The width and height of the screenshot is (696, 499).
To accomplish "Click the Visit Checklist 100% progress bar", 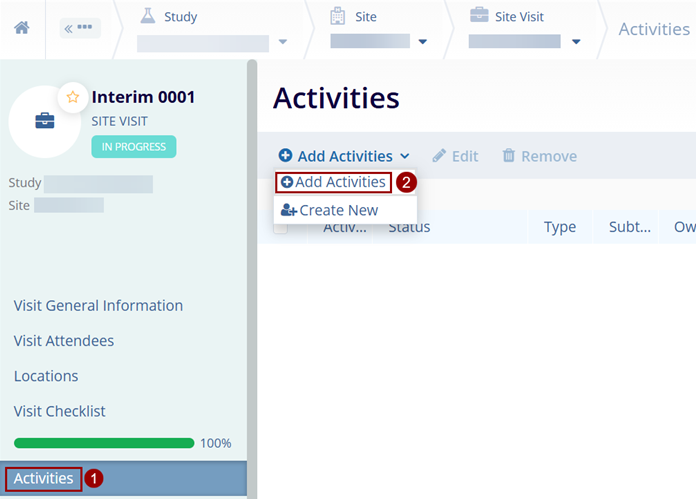I will click(104, 443).
